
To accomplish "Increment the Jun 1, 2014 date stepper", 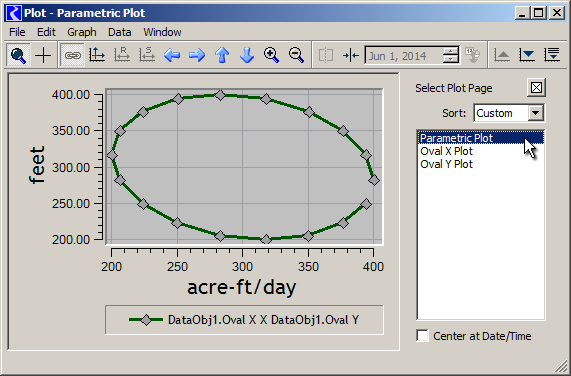I will coord(451,51).
